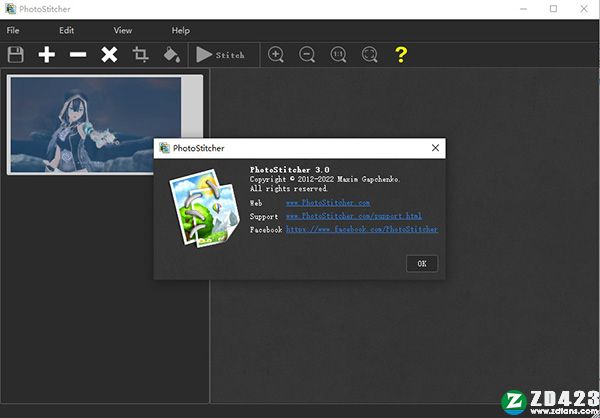This screenshot has height=418, width=600.
Task: Minimize the PhotoStitcher main window
Action: pyautogui.click(x=523, y=9)
